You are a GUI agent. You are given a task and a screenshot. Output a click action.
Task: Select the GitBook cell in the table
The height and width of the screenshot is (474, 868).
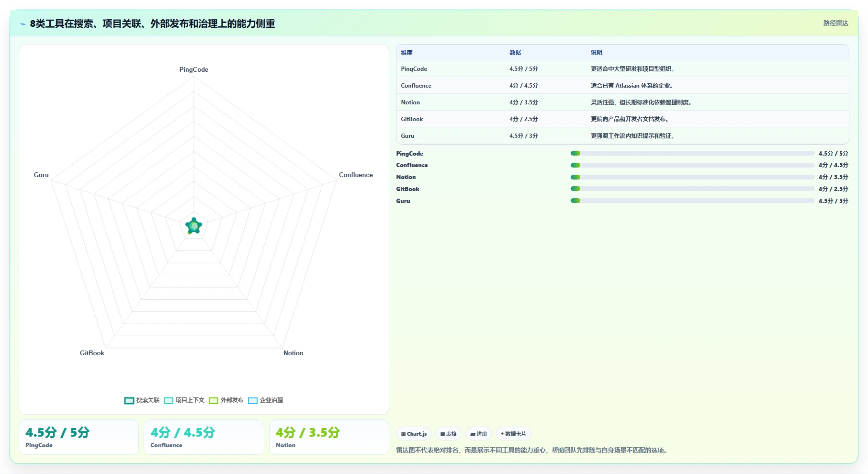(412, 119)
